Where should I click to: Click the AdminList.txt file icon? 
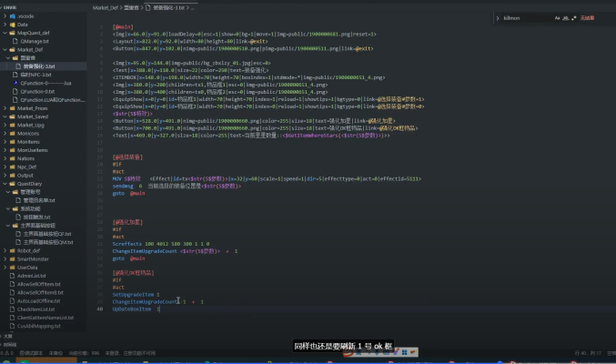[12, 275]
